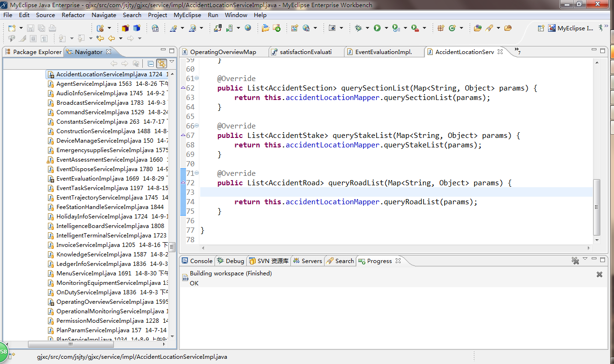Switch to MyEclipse perspective button
The image size is (614, 364).
(x=570, y=28)
